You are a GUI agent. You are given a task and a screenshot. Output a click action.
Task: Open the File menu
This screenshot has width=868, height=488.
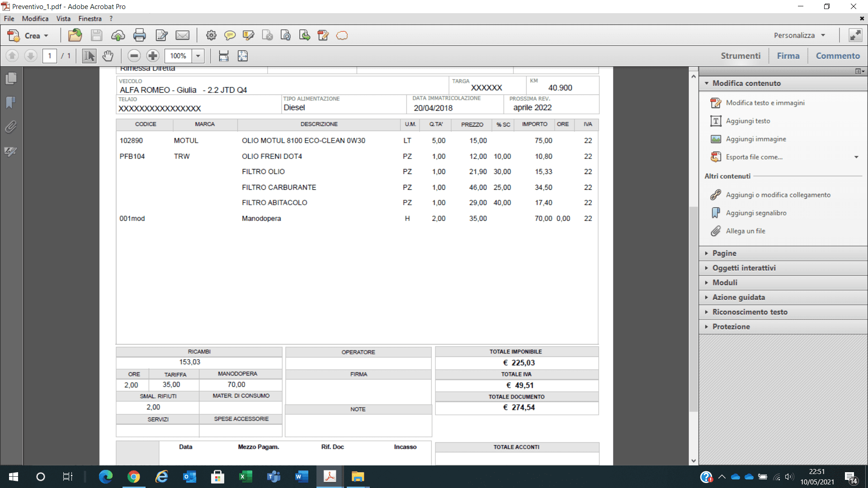tap(9, 19)
